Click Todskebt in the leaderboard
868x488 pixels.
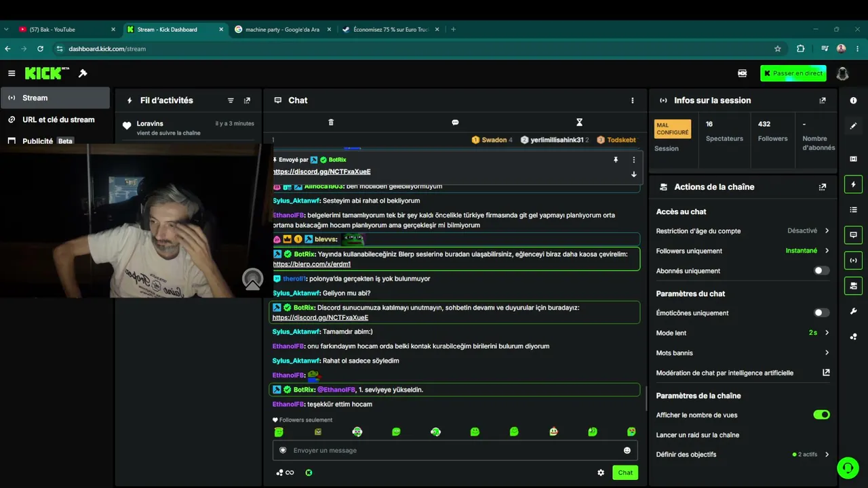tap(616, 140)
